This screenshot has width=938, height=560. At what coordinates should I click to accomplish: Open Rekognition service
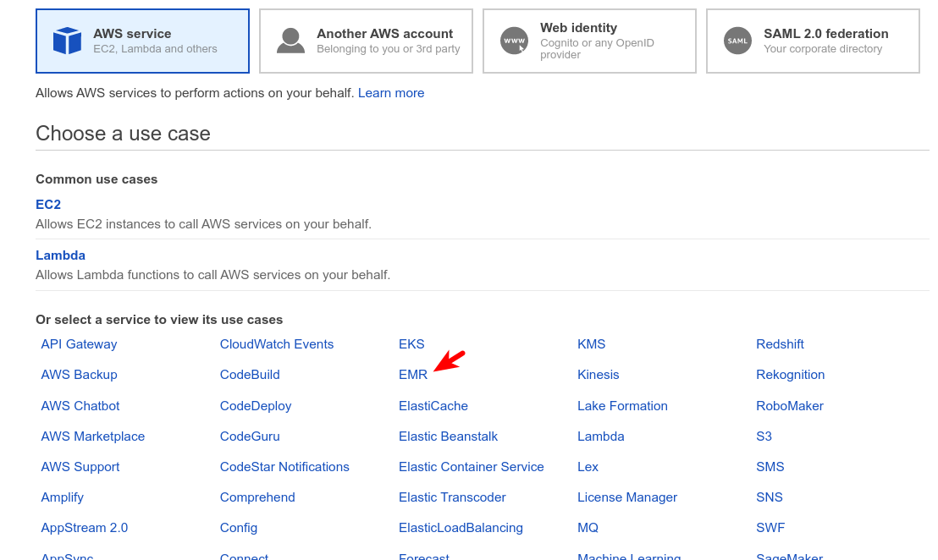point(790,375)
